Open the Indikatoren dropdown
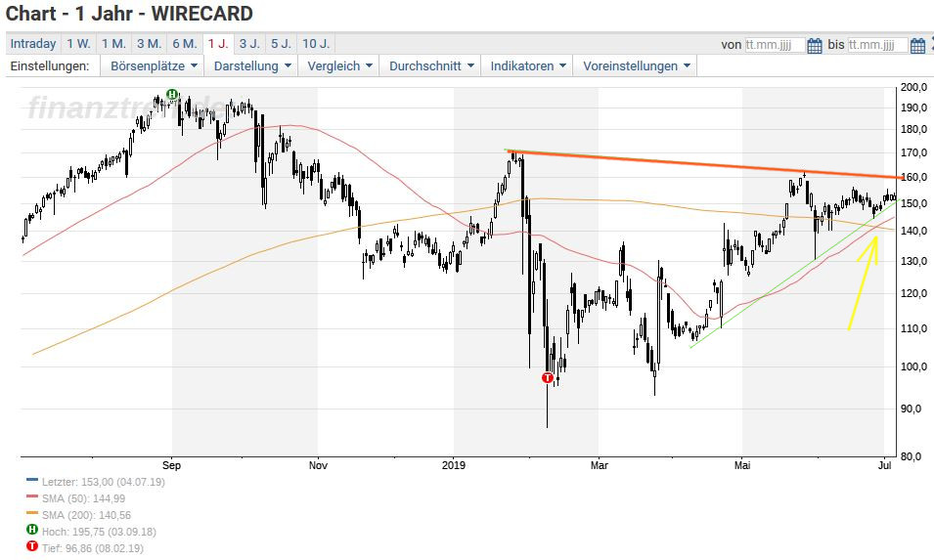 point(527,66)
